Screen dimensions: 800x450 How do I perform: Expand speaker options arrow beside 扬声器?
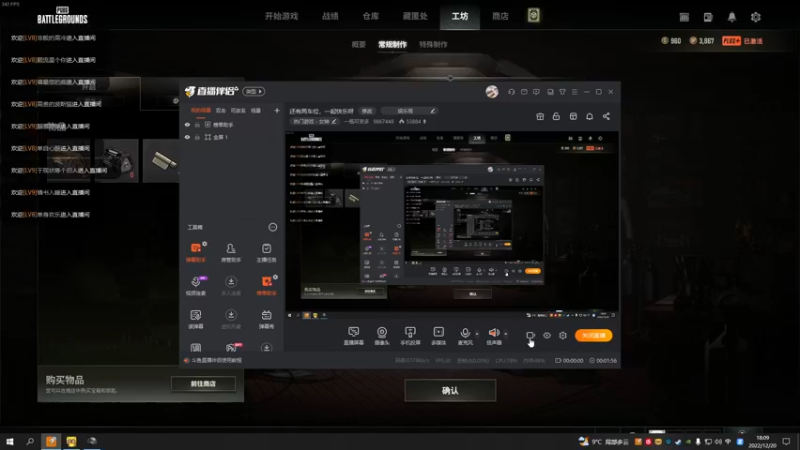click(506, 334)
